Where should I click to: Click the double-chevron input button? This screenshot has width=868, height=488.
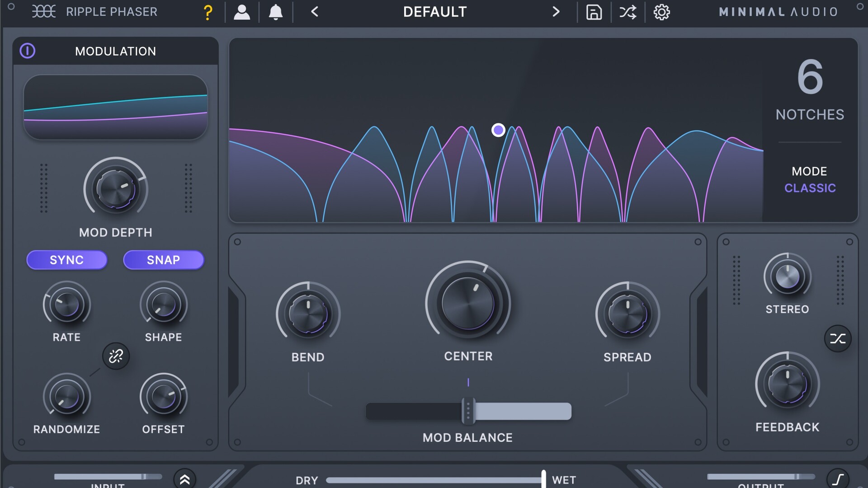point(185,479)
